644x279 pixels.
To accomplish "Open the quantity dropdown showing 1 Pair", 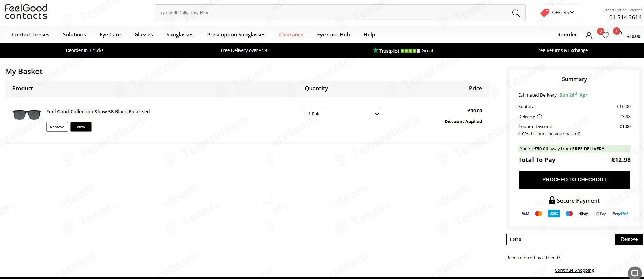I will point(343,114).
